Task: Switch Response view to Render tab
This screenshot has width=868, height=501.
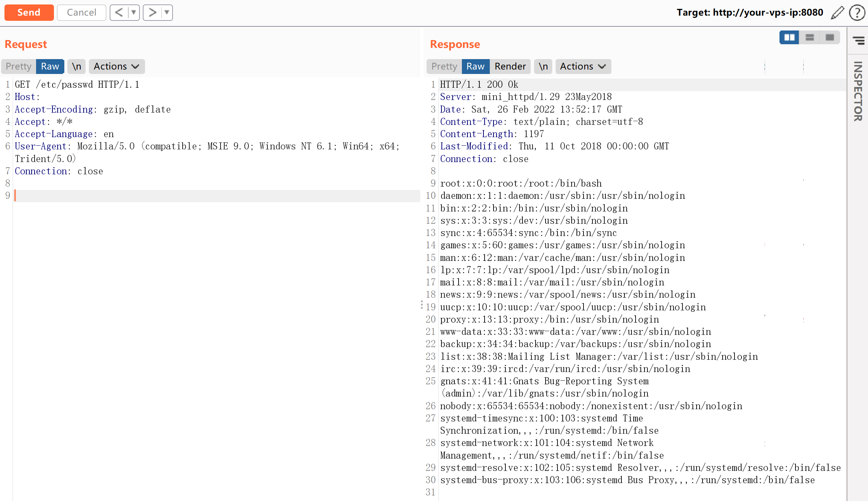Action: click(510, 66)
